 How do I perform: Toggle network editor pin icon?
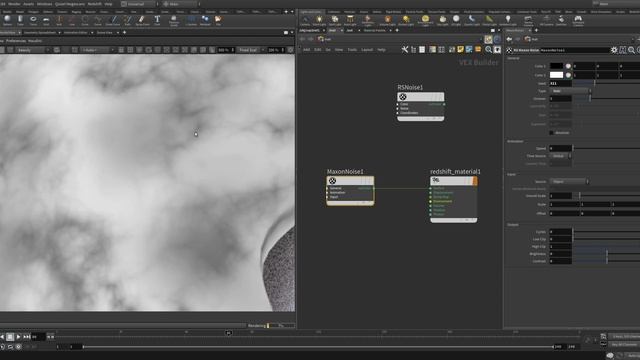[489, 39]
